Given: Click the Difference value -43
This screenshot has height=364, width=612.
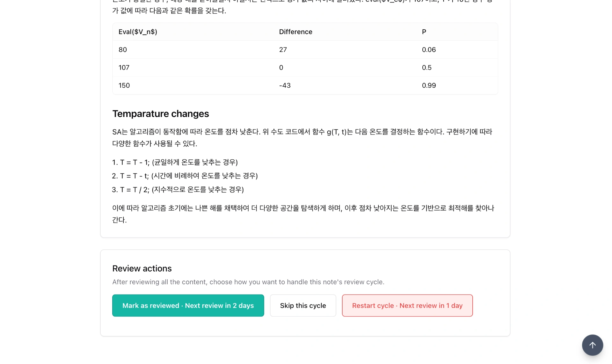Looking at the screenshot, I should click(x=285, y=85).
